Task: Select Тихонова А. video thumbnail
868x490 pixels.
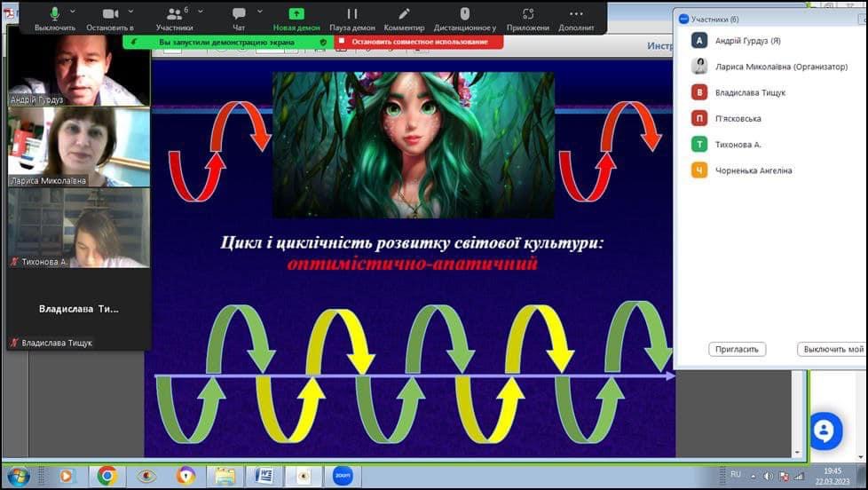Action: tap(79, 227)
